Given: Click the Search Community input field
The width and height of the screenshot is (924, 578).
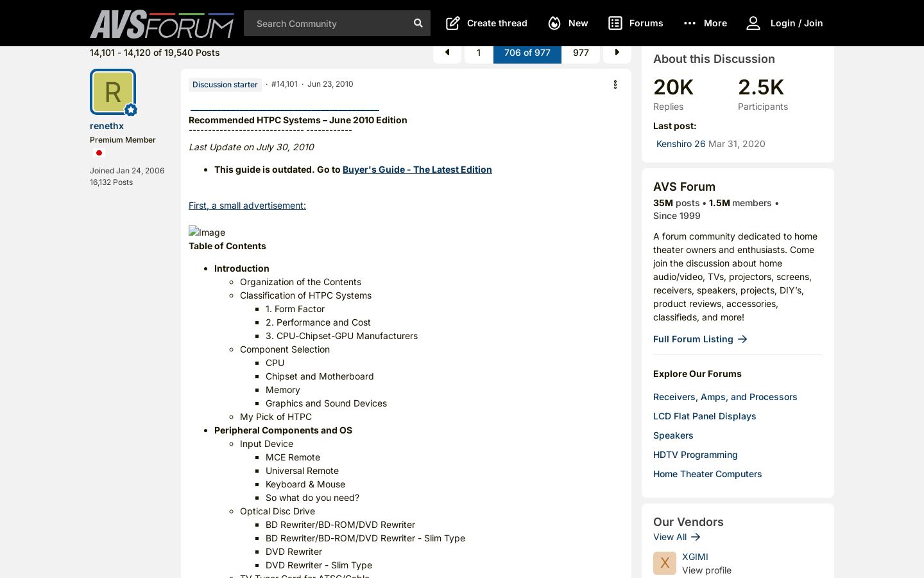Looking at the screenshot, I should (x=327, y=23).
